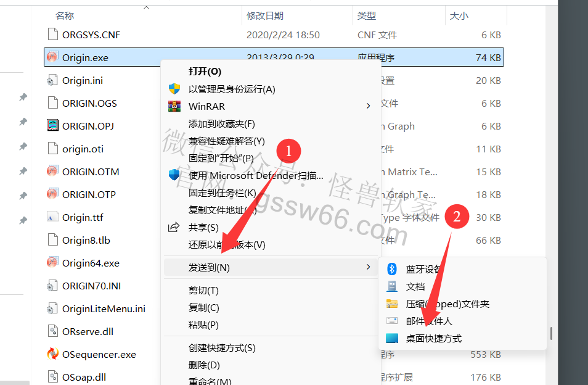
Task: Select the OSequencer.exe file name
Action: [99, 354]
